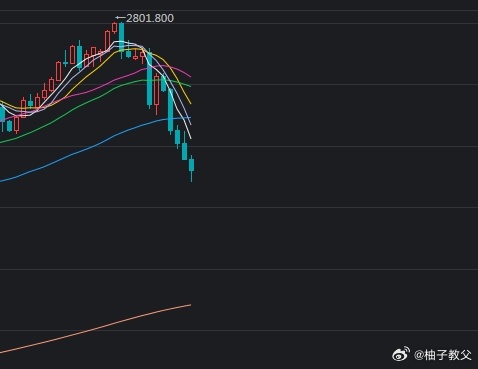Image resolution: width=478 pixels, height=369 pixels.
Task: Click the last candlestick at the chart's right end
Action: tap(191, 168)
